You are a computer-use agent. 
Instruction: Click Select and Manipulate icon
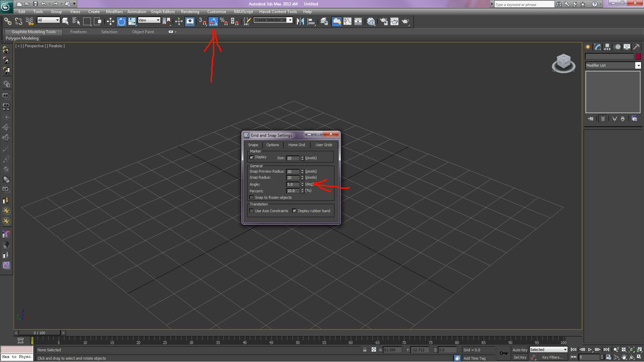(179, 21)
